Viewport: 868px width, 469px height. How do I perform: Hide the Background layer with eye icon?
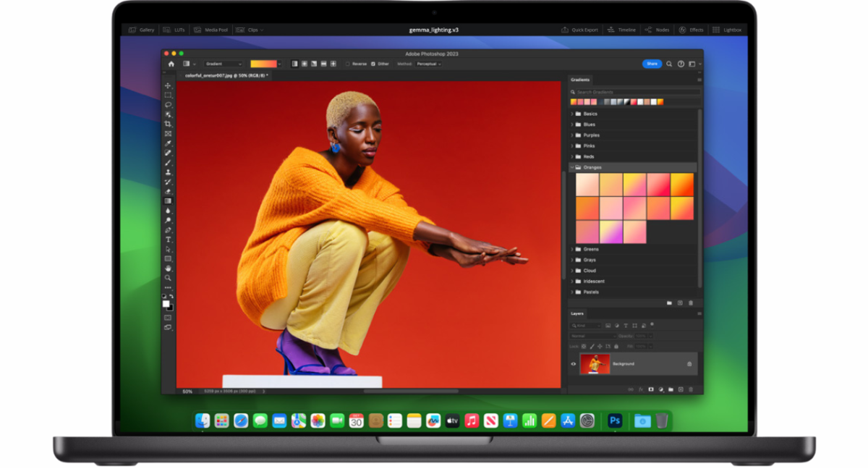pyautogui.click(x=574, y=364)
